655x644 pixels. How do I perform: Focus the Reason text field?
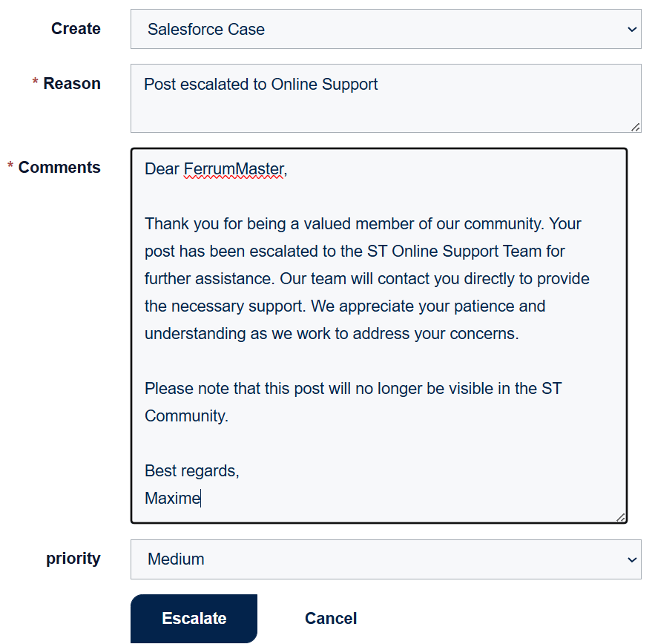click(385, 98)
